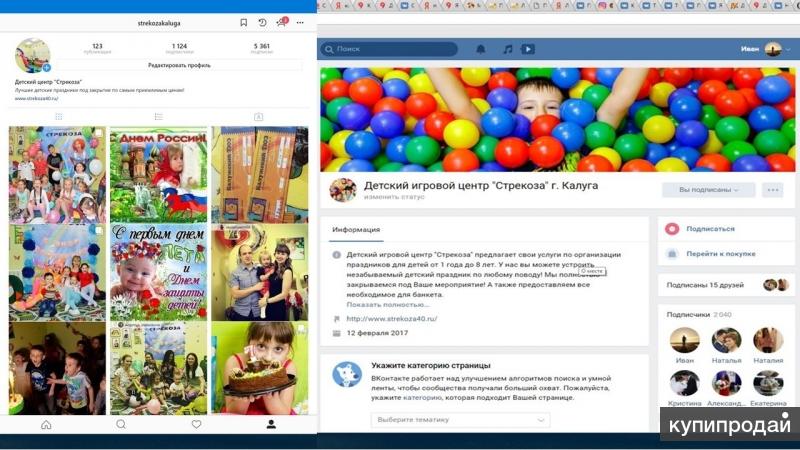This screenshot has height=450, width=800.
Task: Open girl holding cake post thumbnail
Action: coord(260,368)
